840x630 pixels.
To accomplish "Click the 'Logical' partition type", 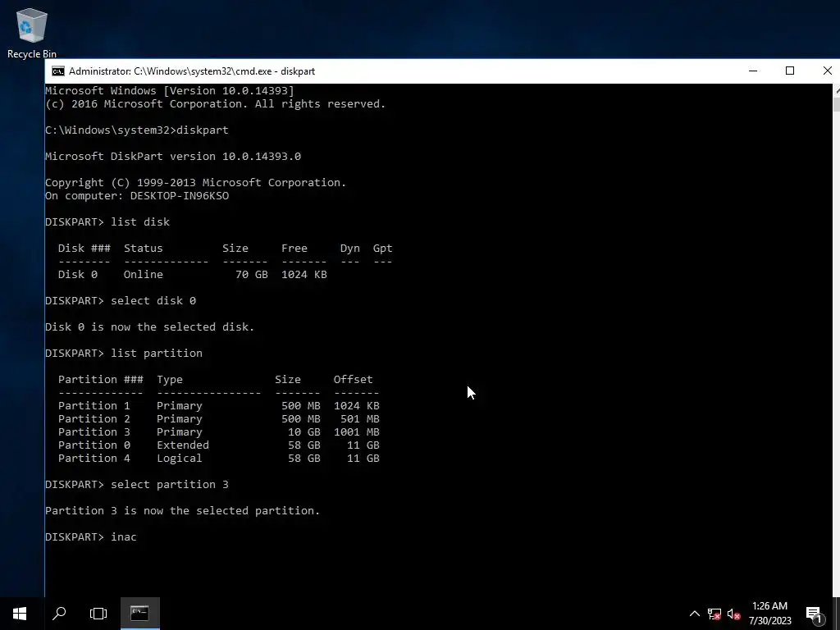I will (x=180, y=459).
